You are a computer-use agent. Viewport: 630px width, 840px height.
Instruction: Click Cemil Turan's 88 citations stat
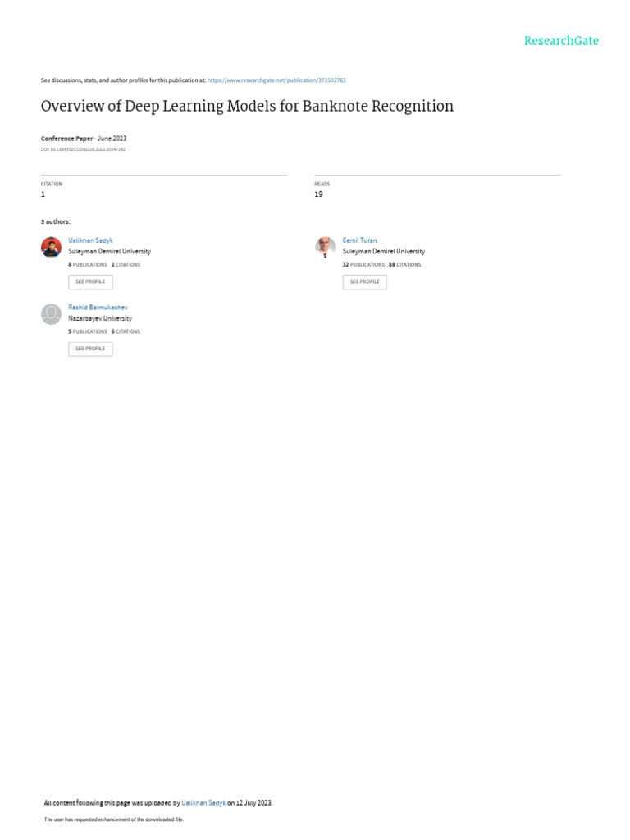[x=405, y=265]
